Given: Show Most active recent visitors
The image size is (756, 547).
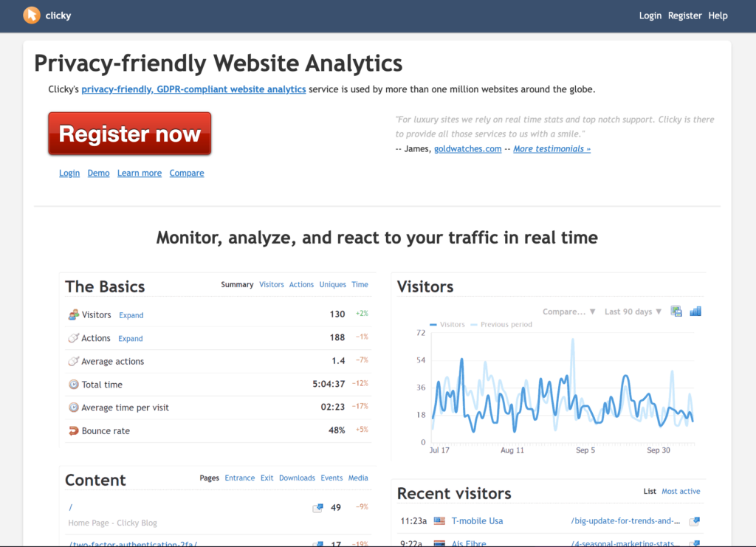Looking at the screenshot, I should (681, 491).
